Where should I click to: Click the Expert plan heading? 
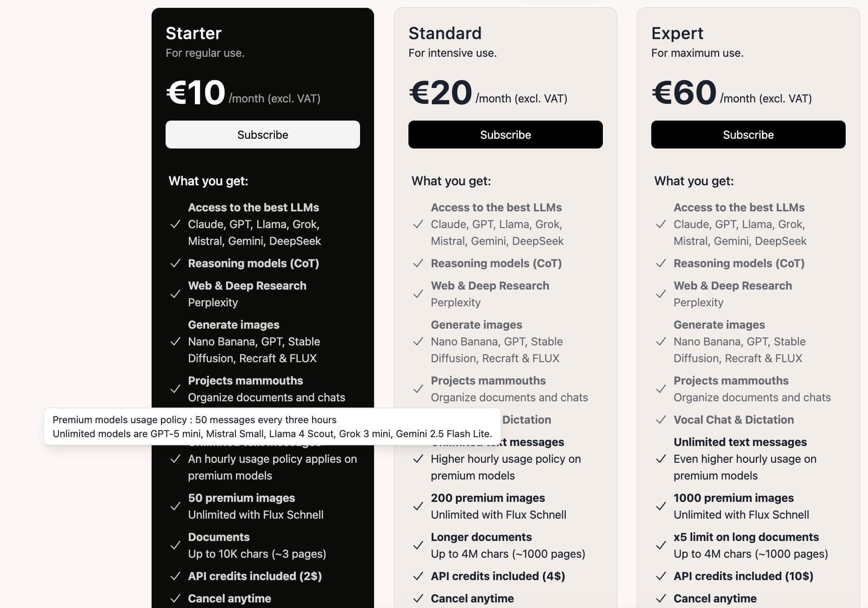coord(677,34)
